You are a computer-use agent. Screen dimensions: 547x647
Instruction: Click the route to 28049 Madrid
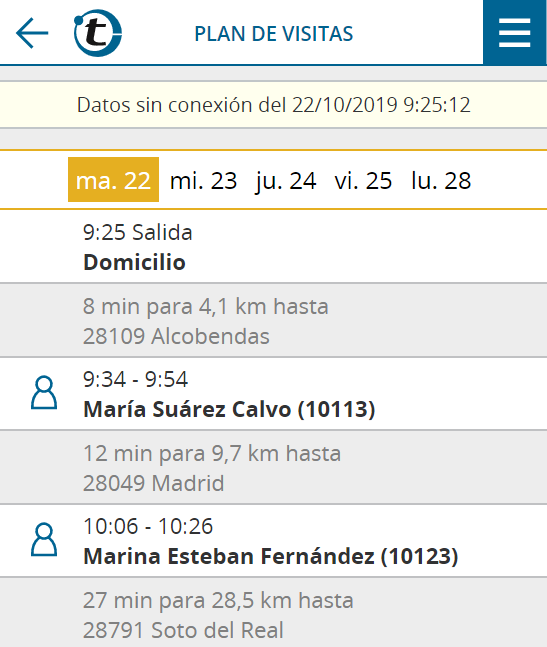coord(274,468)
